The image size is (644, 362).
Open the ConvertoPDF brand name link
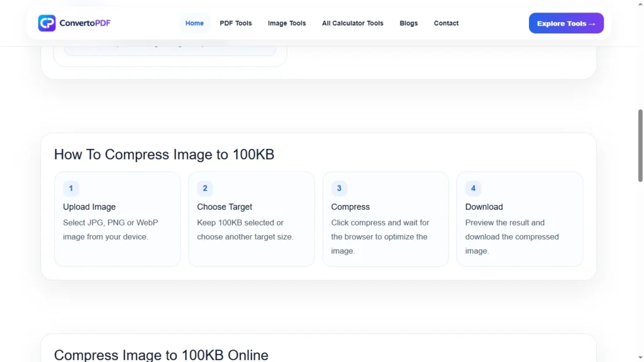pyautogui.click(x=85, y=23)
